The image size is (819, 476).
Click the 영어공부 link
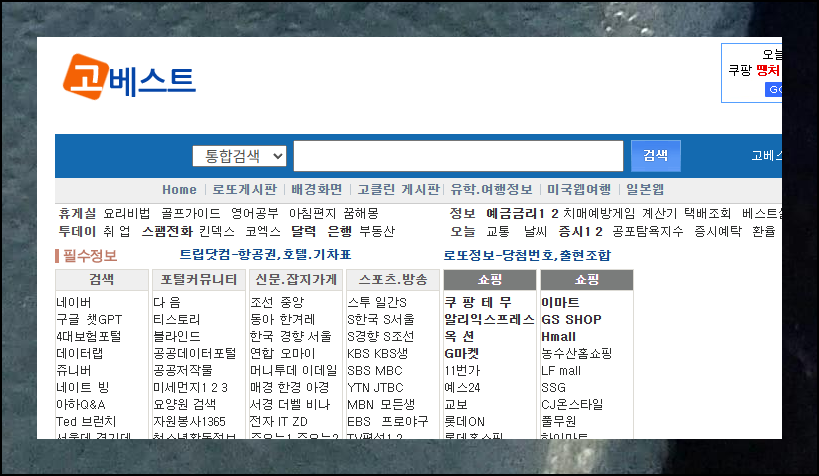tap(255, 213)
